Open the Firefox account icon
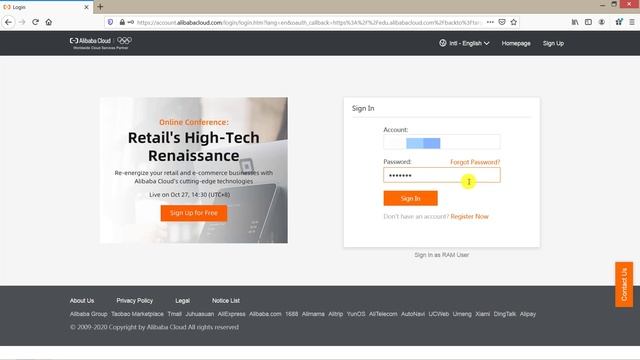This screenshot has width=640, height=360. click(602, 22)
